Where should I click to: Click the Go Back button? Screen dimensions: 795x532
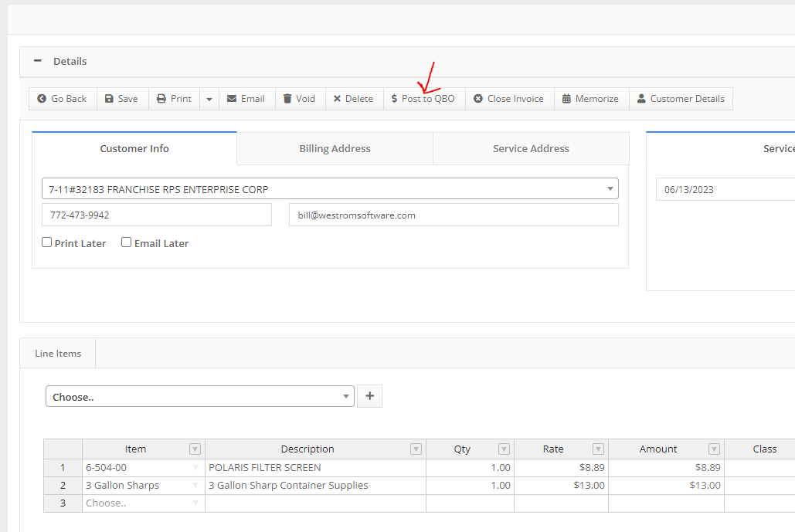coord(63,99)
